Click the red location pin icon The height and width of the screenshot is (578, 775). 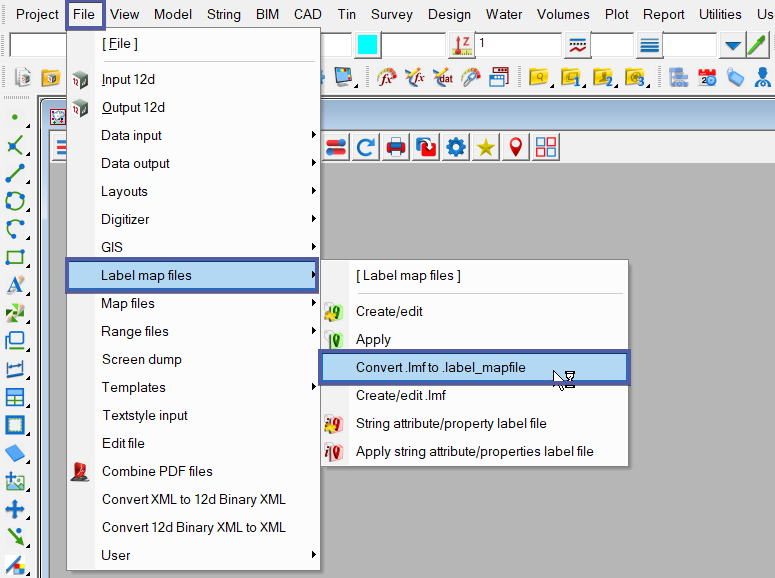(x=516, y=147)
